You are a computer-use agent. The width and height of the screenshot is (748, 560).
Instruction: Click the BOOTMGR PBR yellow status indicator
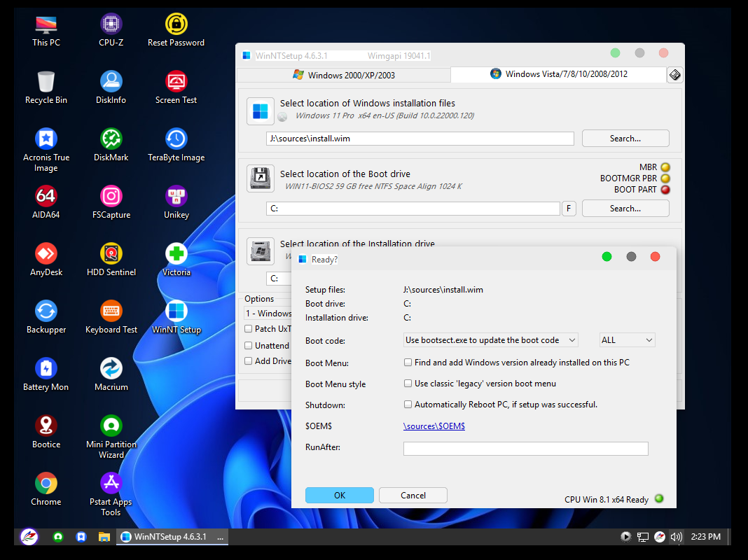665,178
